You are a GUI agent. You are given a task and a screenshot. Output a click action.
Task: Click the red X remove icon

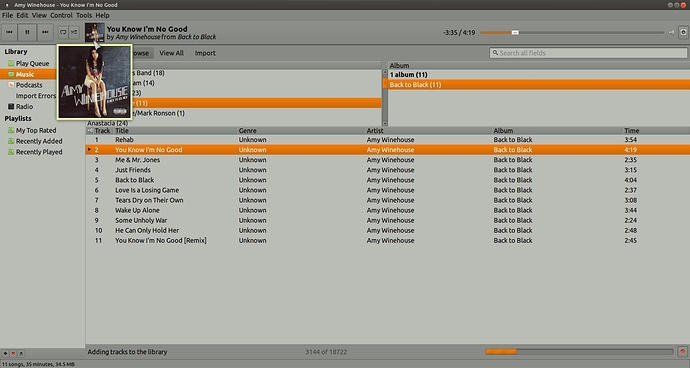pyautogui.click(x=13, y=353)
